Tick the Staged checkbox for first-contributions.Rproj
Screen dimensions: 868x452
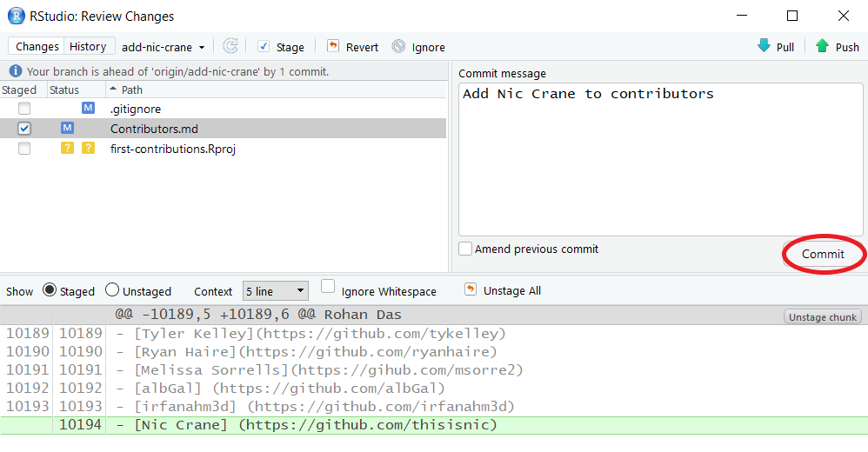[x=24, y=149]
